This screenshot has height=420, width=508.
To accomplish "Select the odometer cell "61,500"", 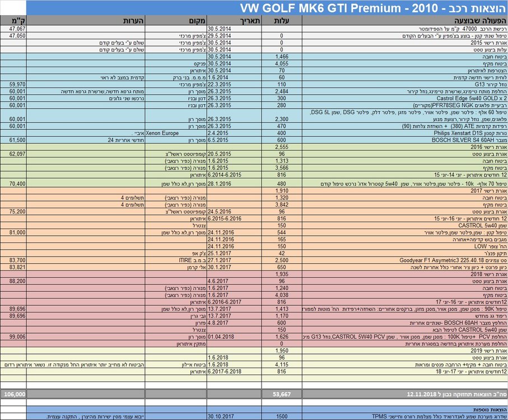I will (13, 140).
